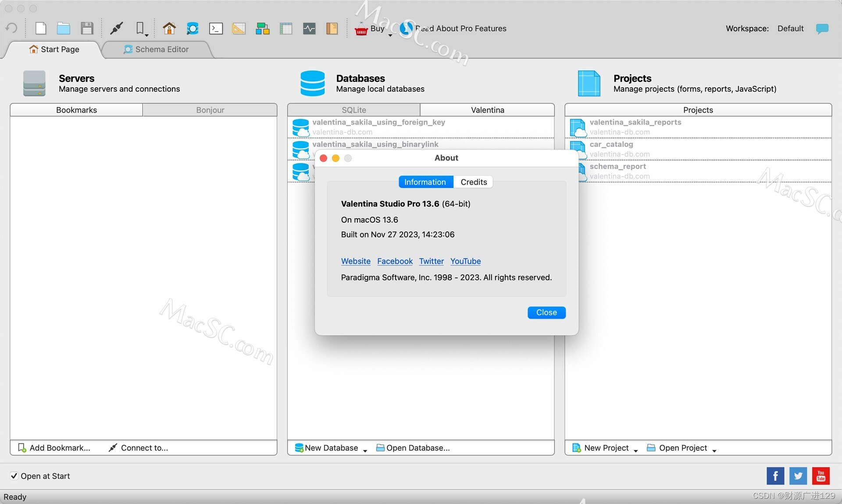
Task: Click the Projects panel icon
Action: point(588,83)
